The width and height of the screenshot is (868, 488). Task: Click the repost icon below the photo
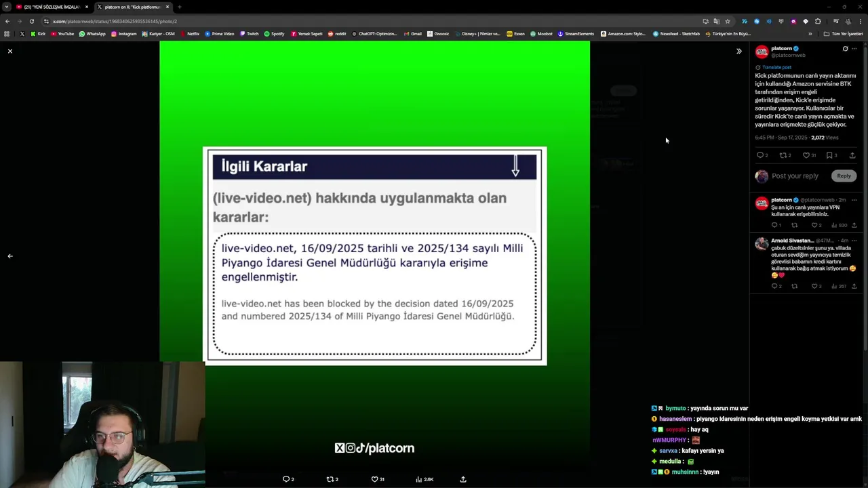(x=330, y=479)
